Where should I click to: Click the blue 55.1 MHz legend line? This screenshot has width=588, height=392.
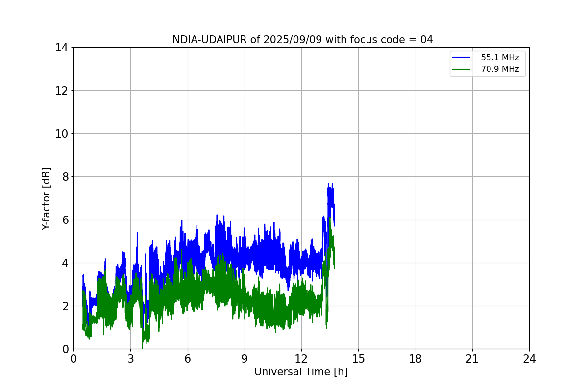pyautogui.click(x=462, y=58)
